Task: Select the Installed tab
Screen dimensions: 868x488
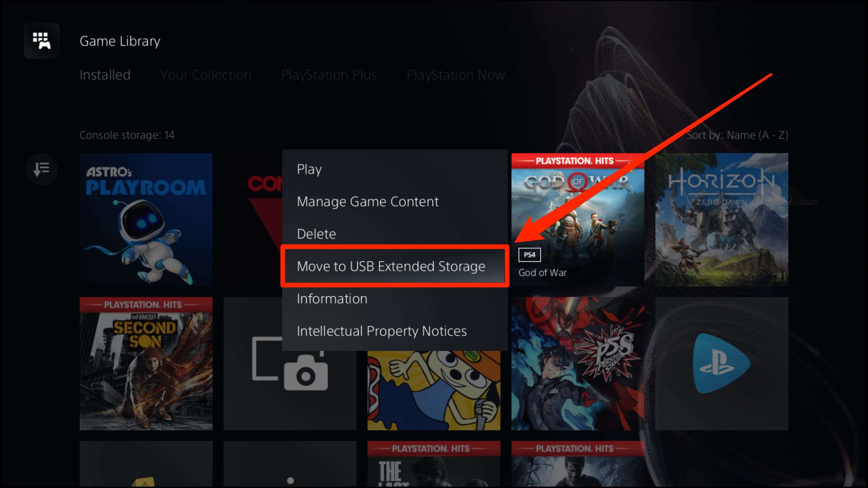Action: point(105,74)
